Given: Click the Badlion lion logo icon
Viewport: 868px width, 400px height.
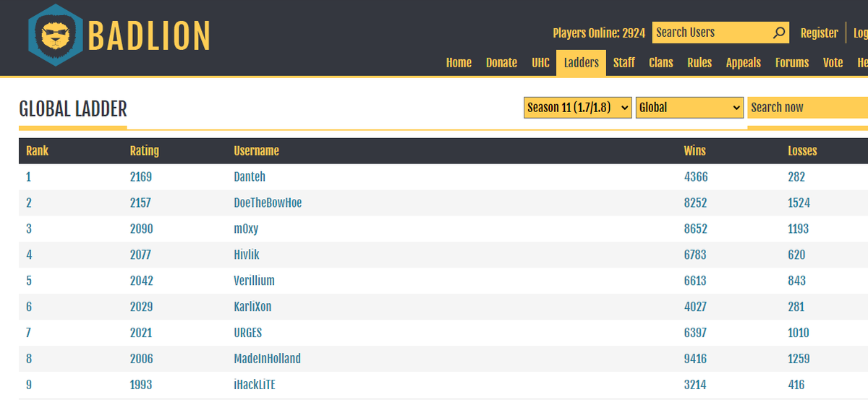Looking at the screenshot, I should (56, 35).
